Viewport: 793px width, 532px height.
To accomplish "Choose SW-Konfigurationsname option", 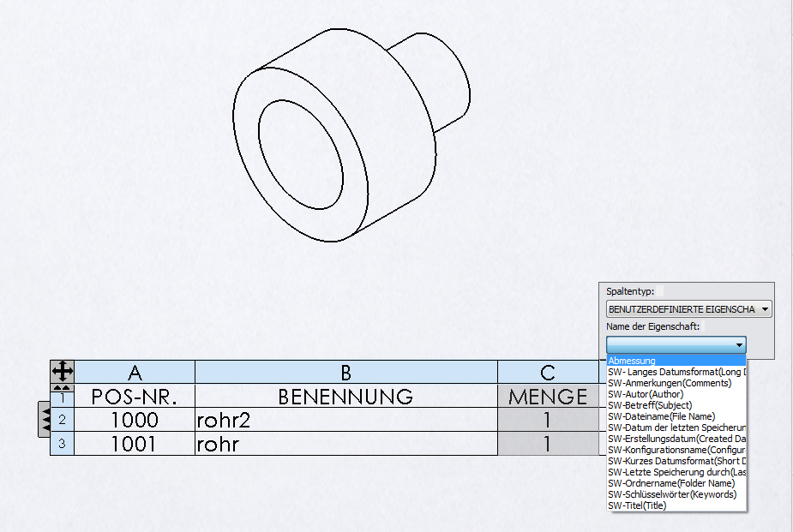I will click(x=676, y=450).
